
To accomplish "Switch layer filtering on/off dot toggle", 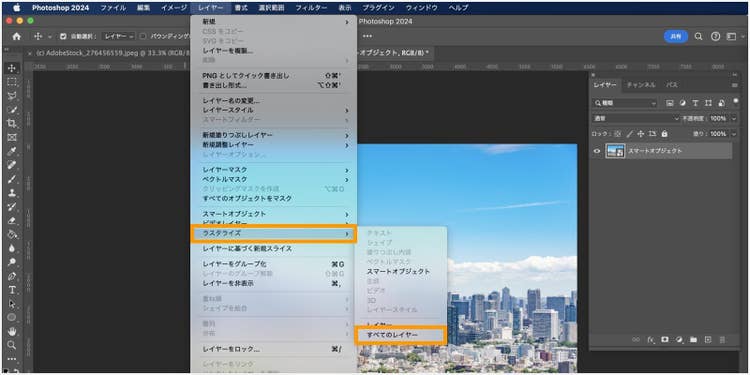I will click(736, 101).
